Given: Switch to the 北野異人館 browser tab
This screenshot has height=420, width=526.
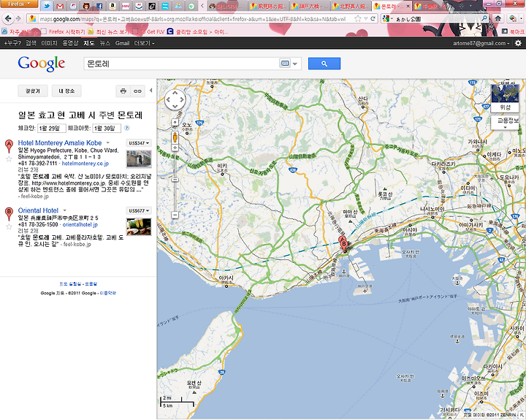Looking at the screenshot, I should click(351, 6).
